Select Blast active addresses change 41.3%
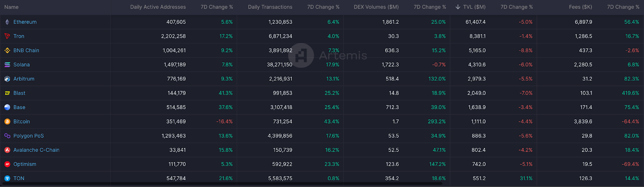The width and height of the screenshot is (644, 187). (x=226, y=93)
